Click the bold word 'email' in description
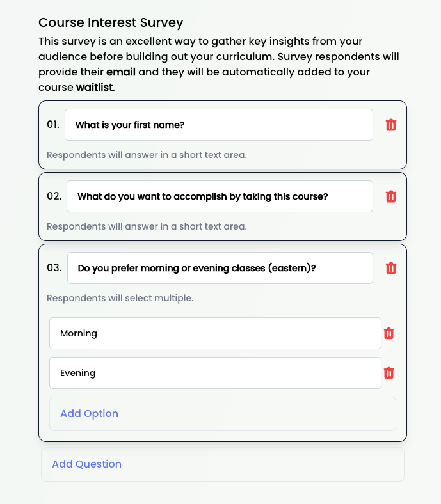 (x=121, y=72)
